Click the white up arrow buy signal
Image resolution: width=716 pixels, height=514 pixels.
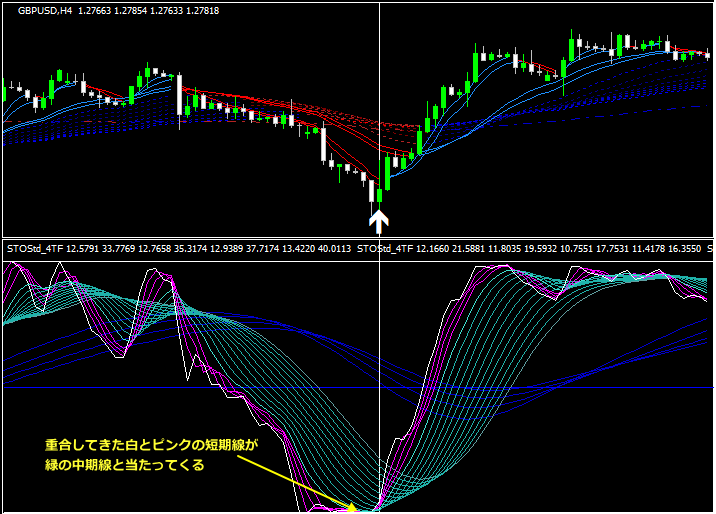click(x=379, y=220)
